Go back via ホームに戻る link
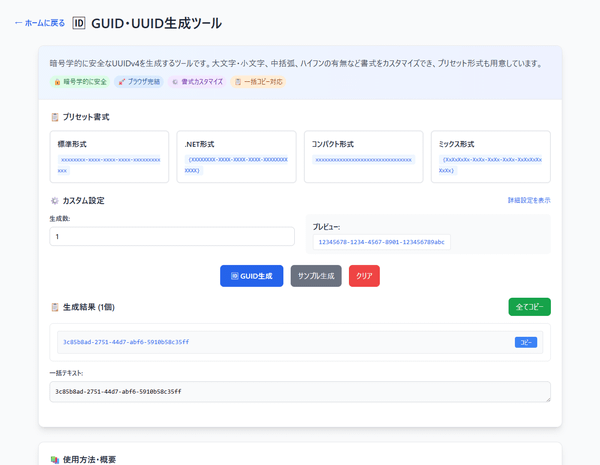600x465 pixels. (40, 23)
